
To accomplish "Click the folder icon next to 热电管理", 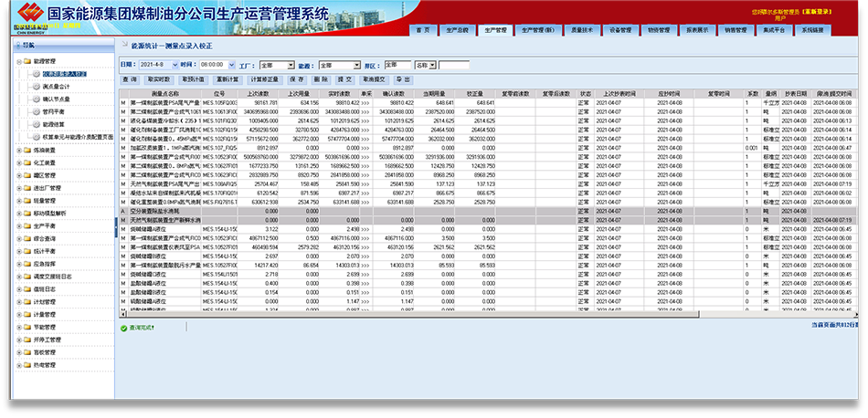I will point(27,365).
